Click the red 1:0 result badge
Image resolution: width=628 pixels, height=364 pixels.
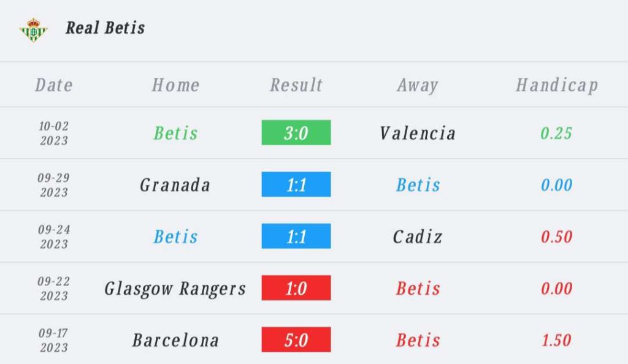click(x=296, y=288)
